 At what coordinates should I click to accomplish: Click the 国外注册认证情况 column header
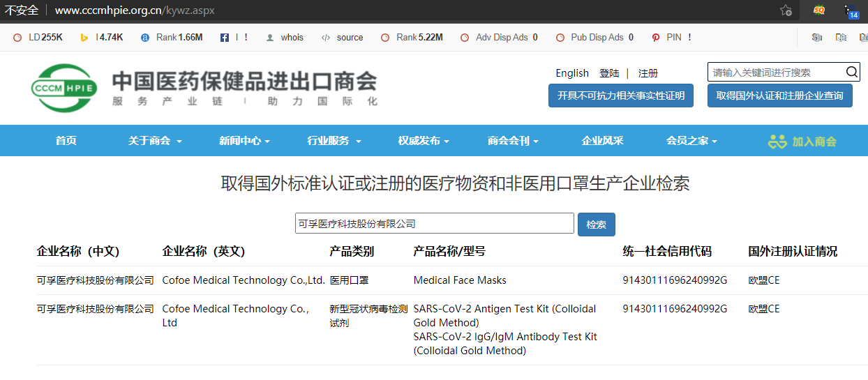click(793, 252)
